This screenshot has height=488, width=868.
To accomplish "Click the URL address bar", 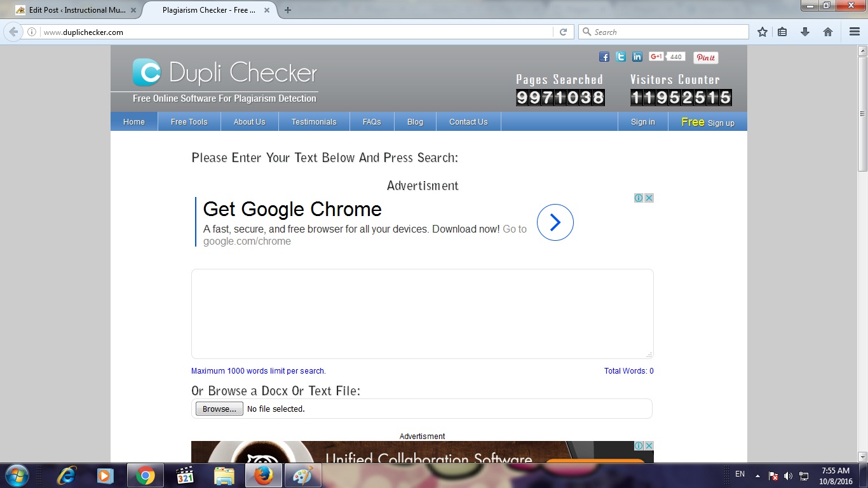I will coord(295,32).
